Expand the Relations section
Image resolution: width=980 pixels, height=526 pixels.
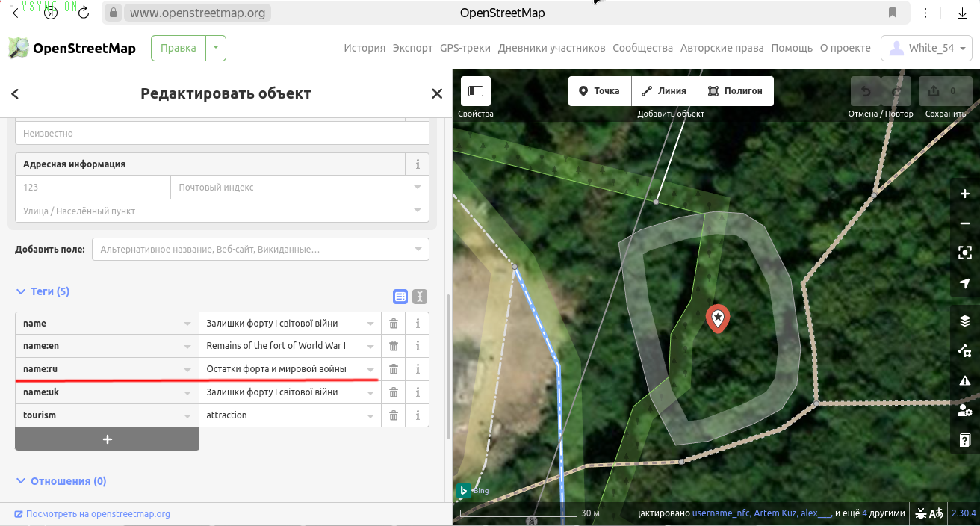61,481
